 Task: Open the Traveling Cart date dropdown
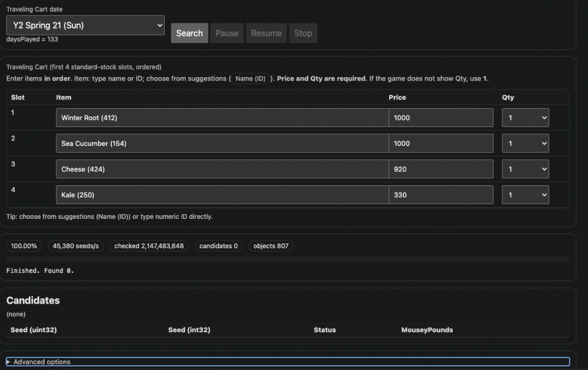85,25
